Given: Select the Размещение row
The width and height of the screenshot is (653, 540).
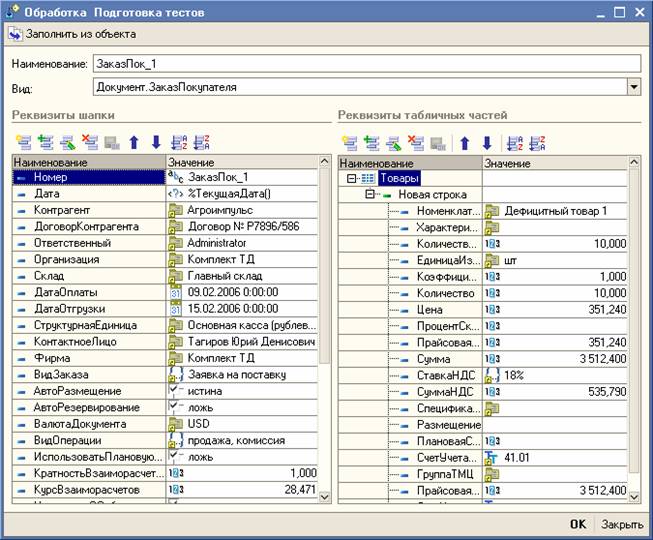Looking at the screenshot, I should 483,425.
